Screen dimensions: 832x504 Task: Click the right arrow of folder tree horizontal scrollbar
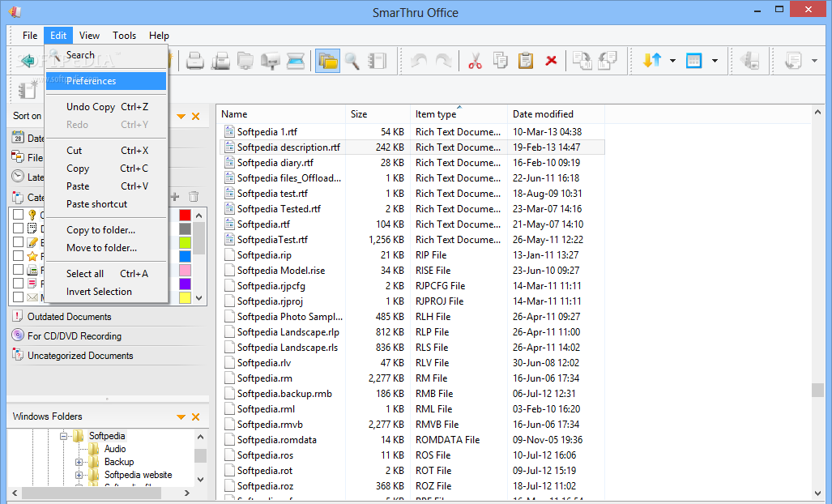click(187, 493)
